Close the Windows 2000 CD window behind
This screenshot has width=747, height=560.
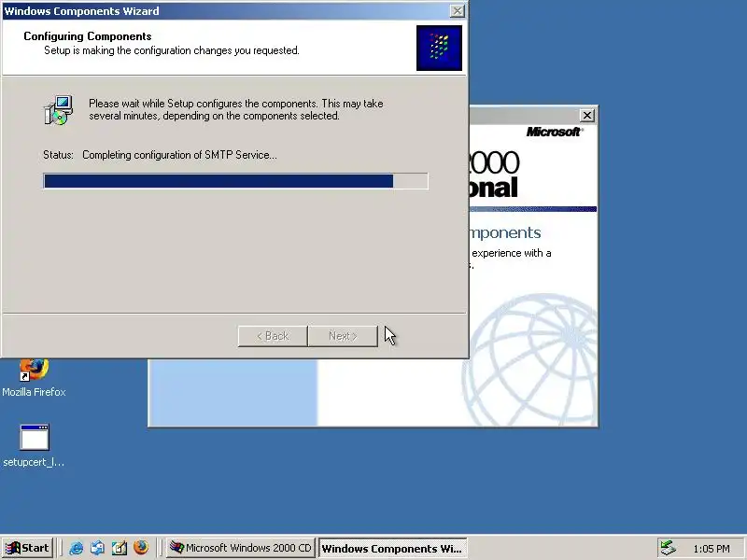[x=587, y=115]
